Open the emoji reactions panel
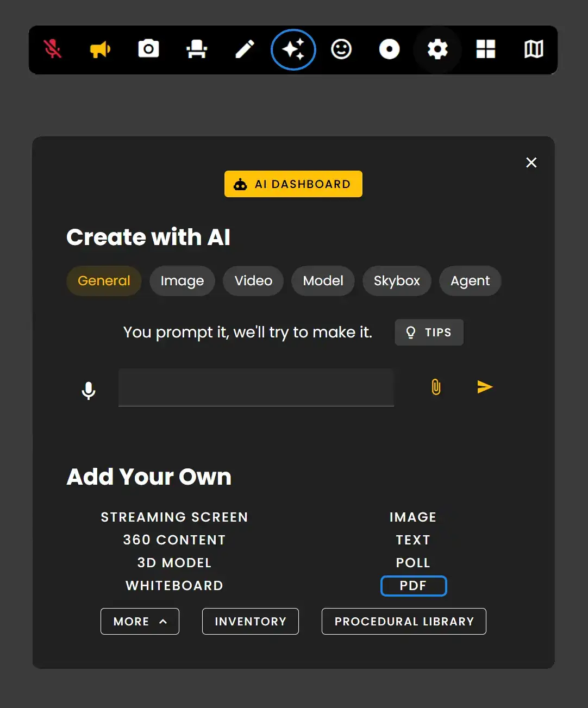 [341, 49]
